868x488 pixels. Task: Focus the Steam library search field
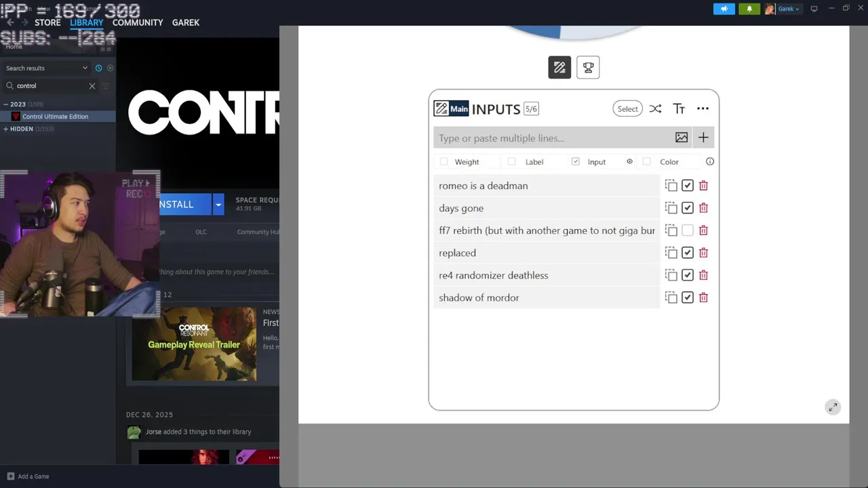click(x=51, y=86)
